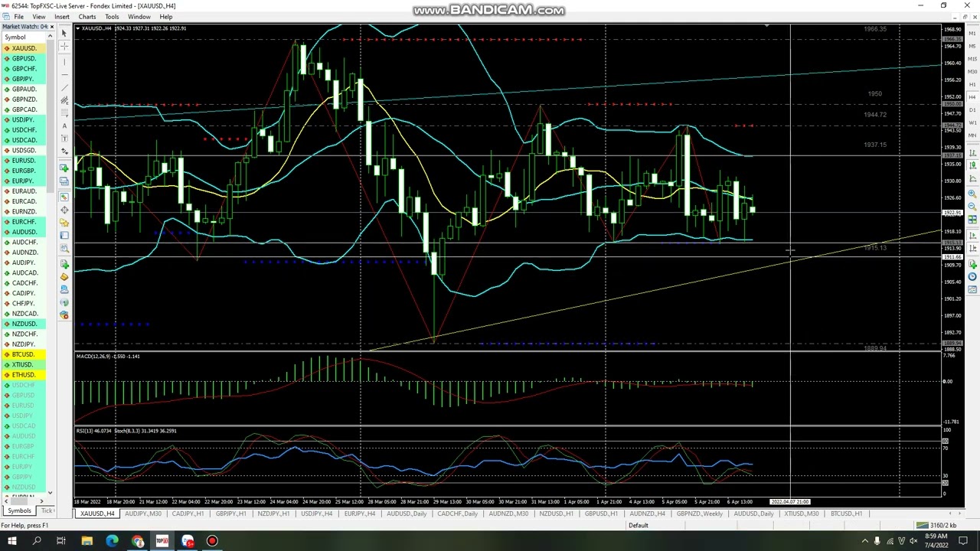Click the New Order icon
This screenshot has height=551, width=980.
point(64,265)
